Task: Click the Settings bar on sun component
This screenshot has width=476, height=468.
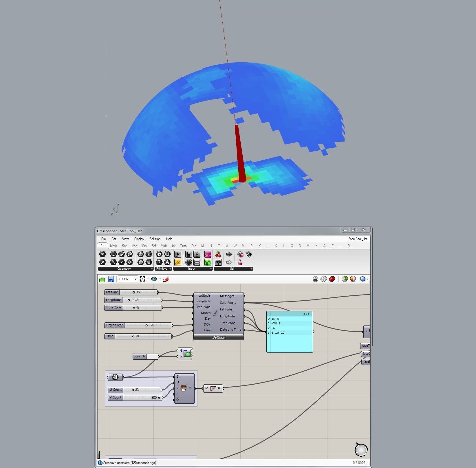Action: pyautogui.click(x=218, y=337)
